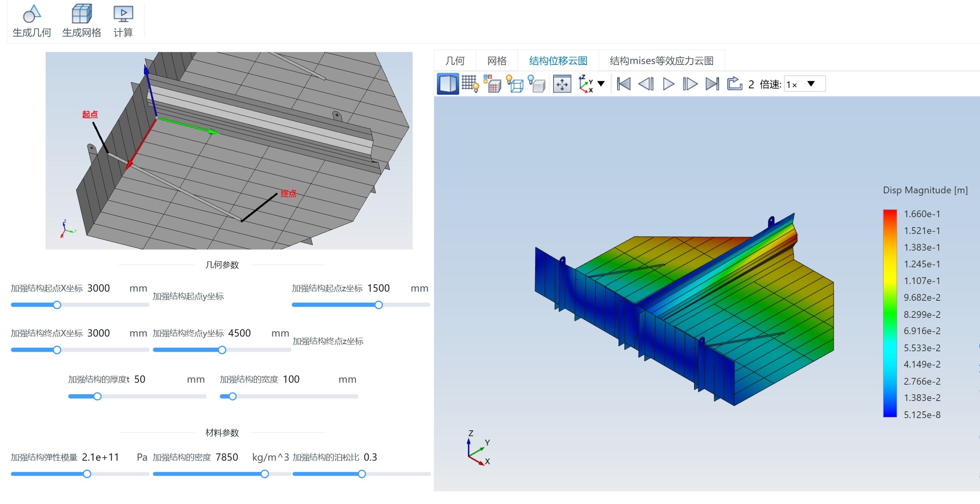Click the Poisson ratio value 0.3

pos(370,457)
